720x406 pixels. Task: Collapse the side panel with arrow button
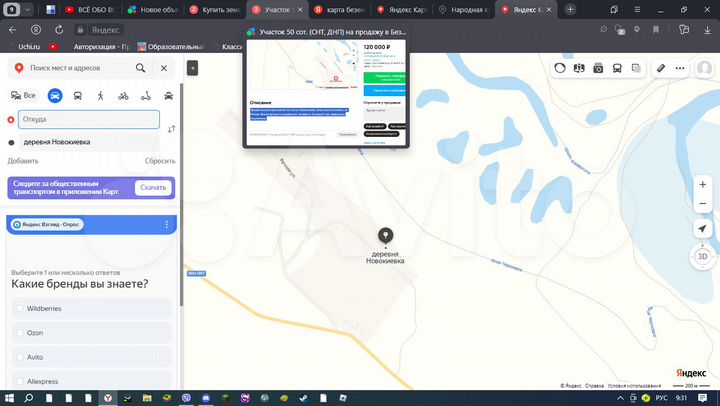(192, 68)
